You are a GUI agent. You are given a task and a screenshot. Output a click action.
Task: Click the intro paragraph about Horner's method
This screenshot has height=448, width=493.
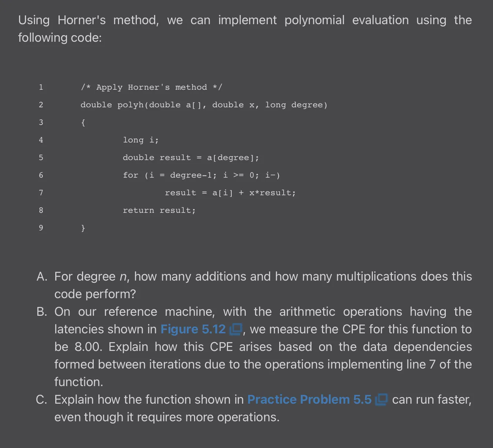(245, 29)
